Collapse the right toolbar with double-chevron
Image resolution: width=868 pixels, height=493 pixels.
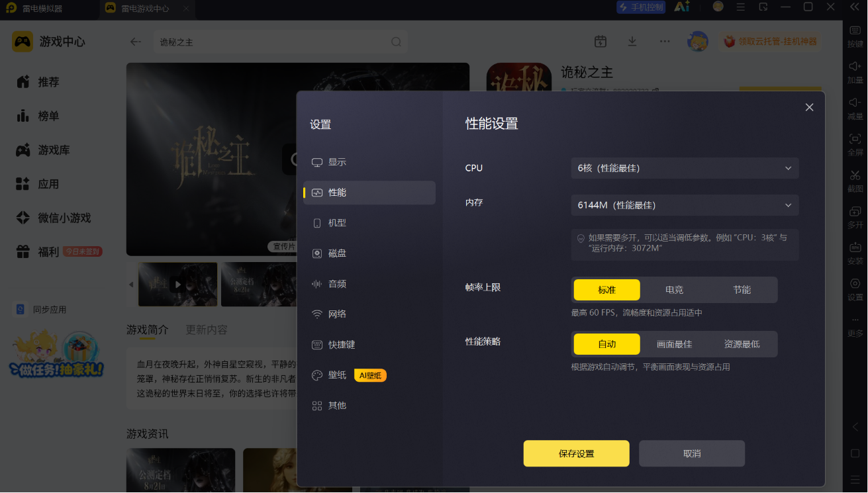[855, 7]
